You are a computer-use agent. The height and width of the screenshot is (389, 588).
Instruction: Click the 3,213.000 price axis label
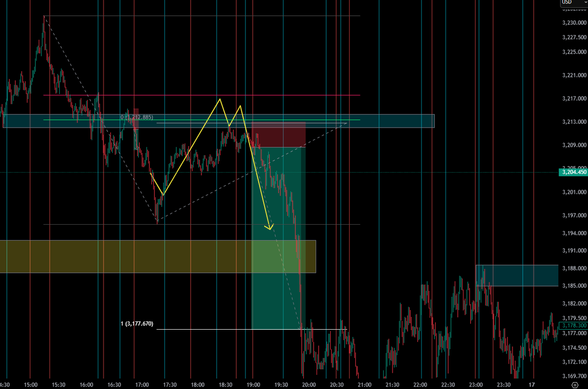(x=574, y=122)
